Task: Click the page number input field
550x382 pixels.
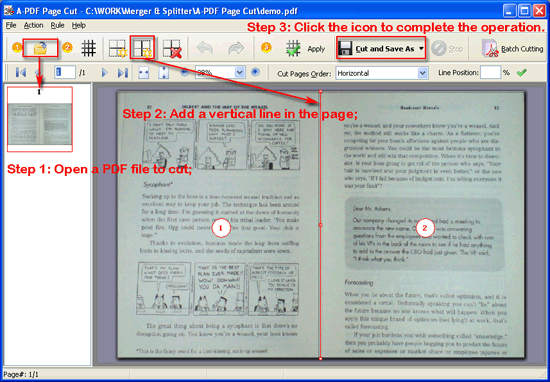Action: point(65,73)
